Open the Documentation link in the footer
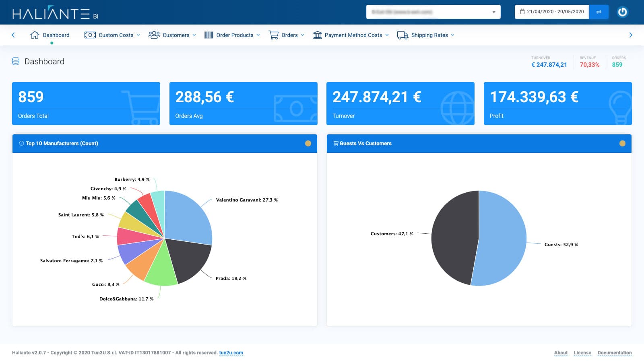The image size is (644, 362). (615, 353)
